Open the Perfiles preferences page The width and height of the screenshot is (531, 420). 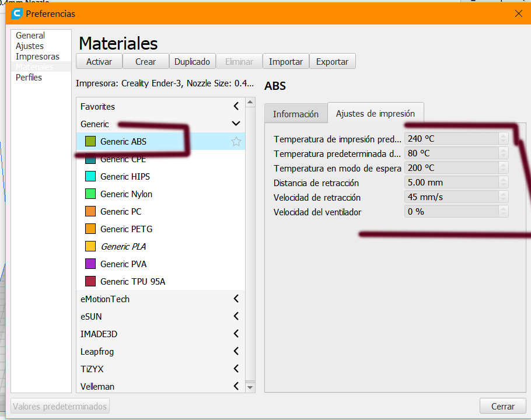29,78
